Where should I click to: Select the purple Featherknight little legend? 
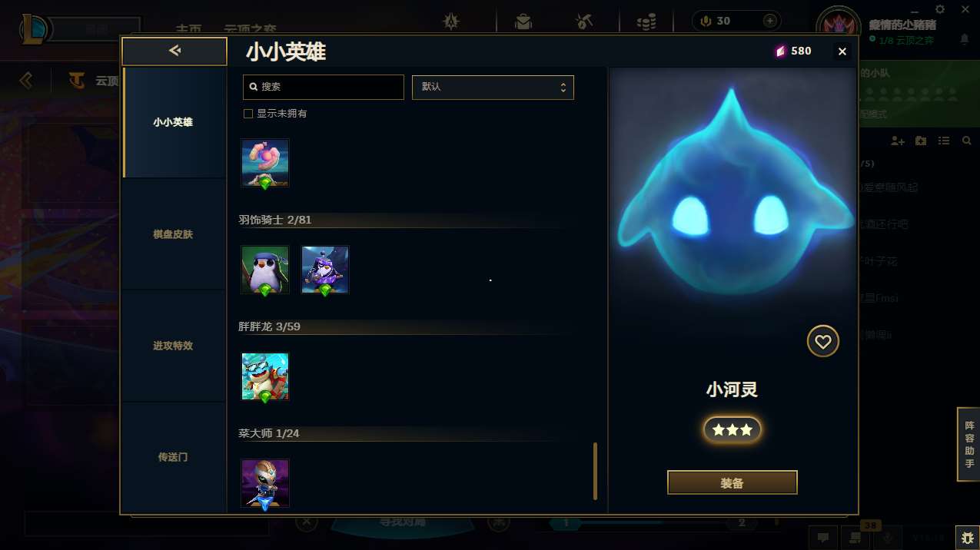(x=325, y=270)
